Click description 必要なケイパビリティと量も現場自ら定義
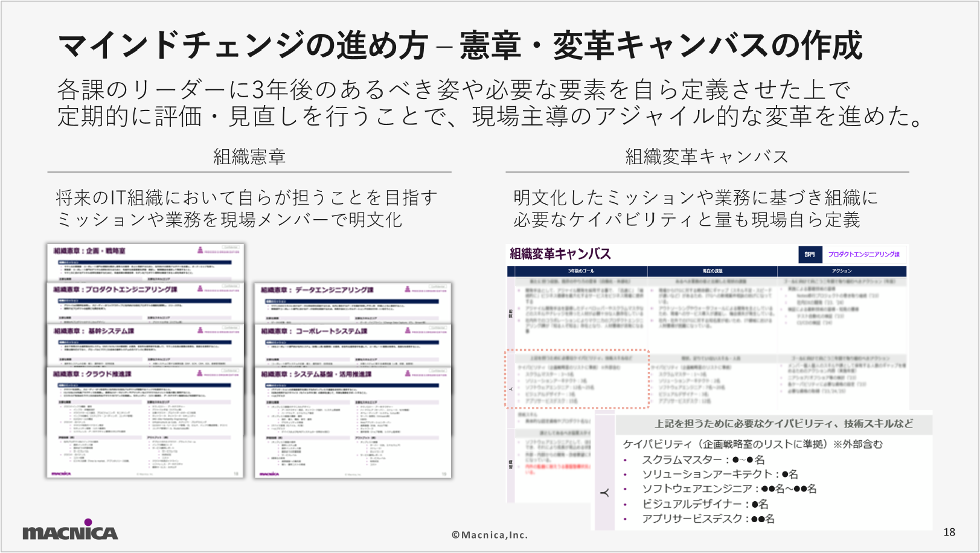Screen dimensions: 980x553 click(x=687, y=220)
